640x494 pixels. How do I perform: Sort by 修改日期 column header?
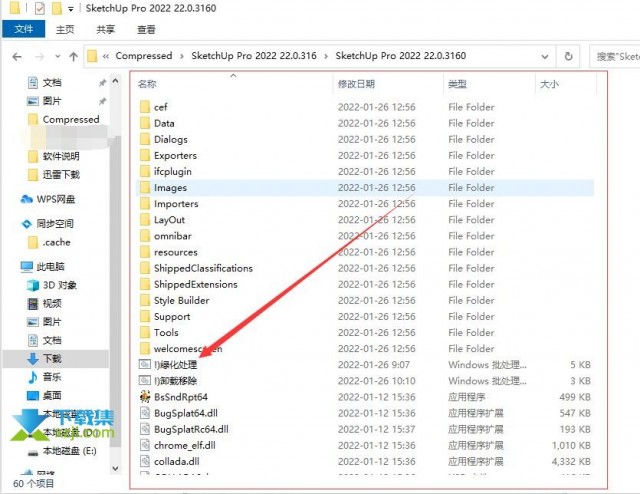[x=356, y=84]
